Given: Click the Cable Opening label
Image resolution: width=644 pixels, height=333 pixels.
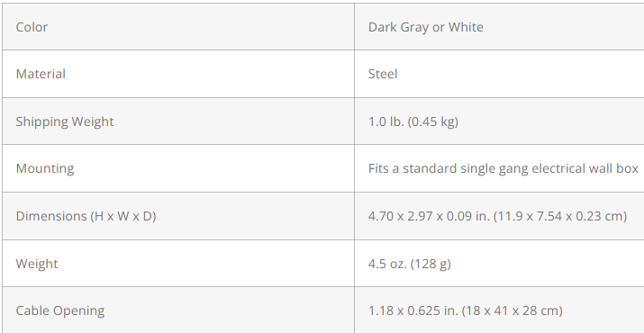Looking at the screenshot, I should 60,310.
